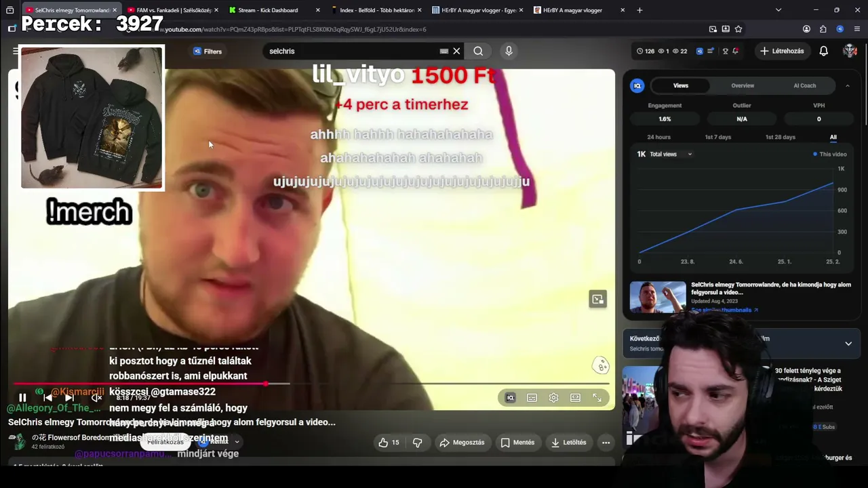This screenshot has height=488, width=868.
Task: Switch to the FAM vs. Fankadeli tab
Action: tap(173, 10)
